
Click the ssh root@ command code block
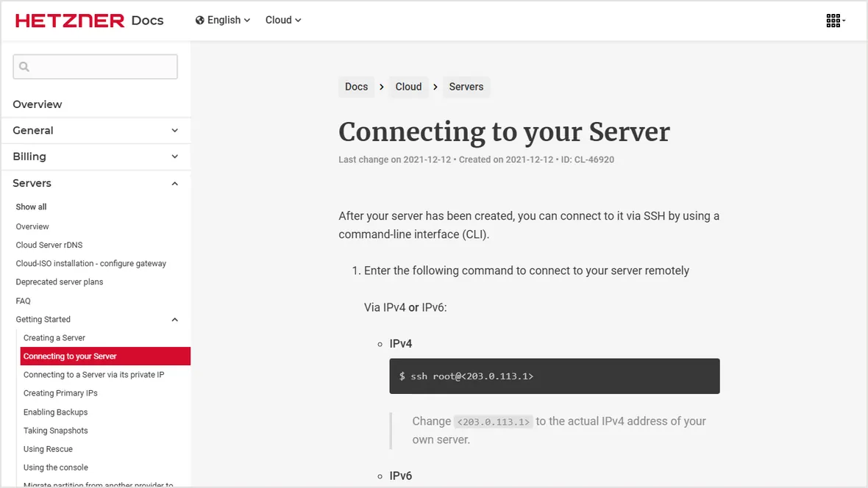[554, 376]
